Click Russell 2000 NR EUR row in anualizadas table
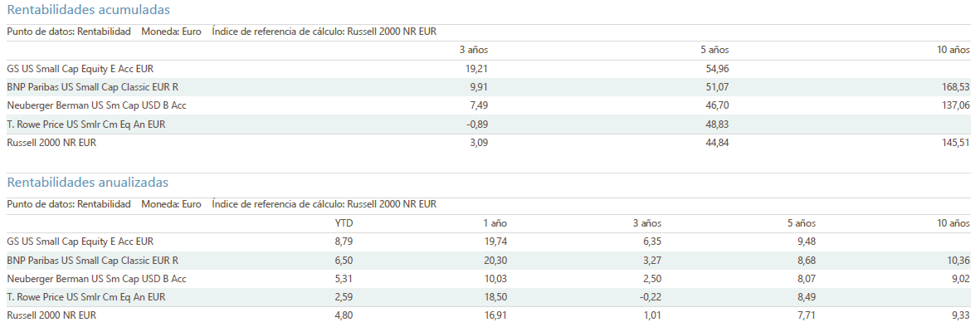This screenshot has width=980, height=332. pyautogui.click(x=52, y=315)
